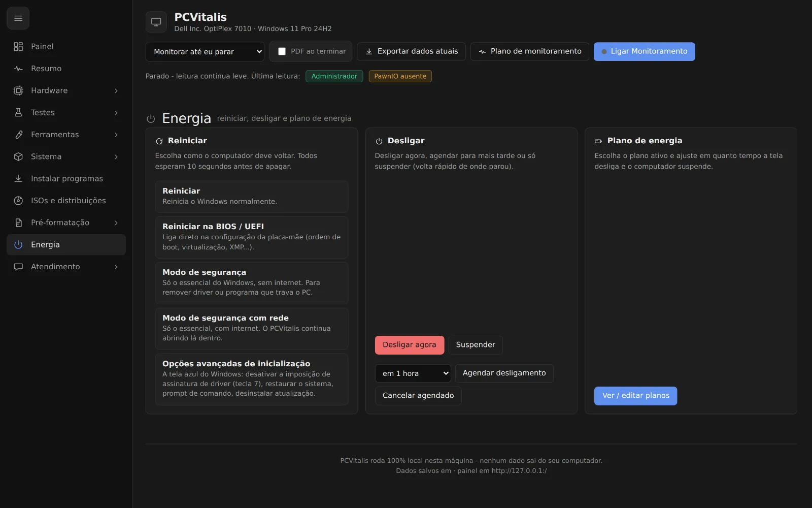
Task: Click Agendar desligamento button
Action: (504, 373)
